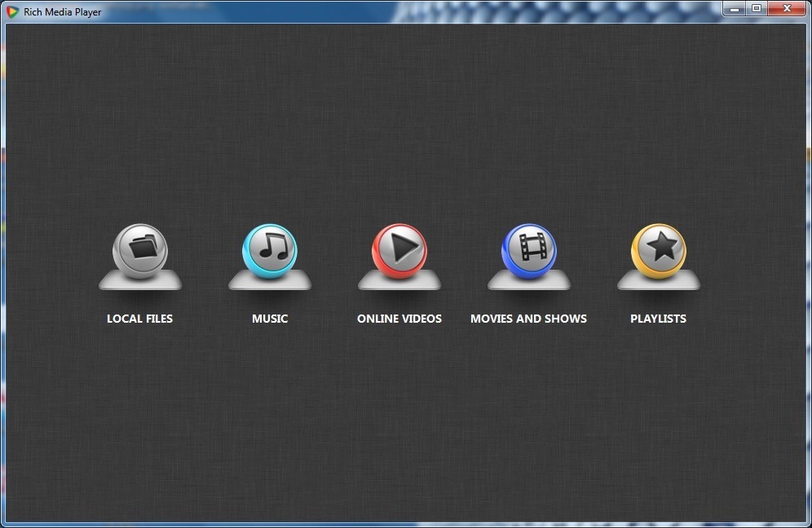Click the ONLINE VIDEOS label

tap(399, 319)
